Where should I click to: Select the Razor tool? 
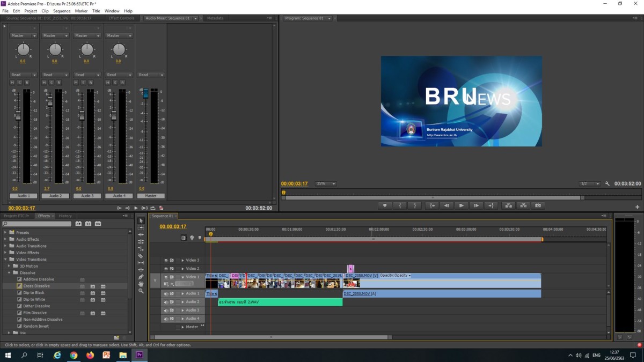(x=141, y=255)
